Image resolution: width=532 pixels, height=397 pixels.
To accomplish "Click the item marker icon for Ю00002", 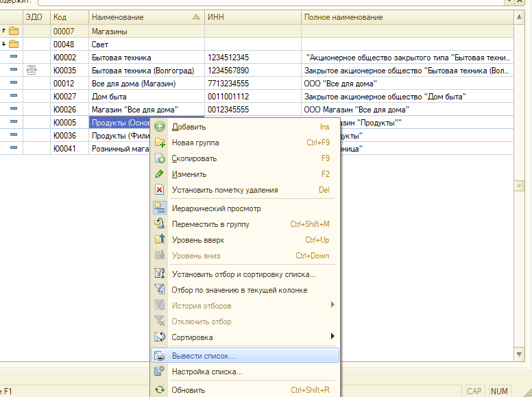I will click(14, 56).
